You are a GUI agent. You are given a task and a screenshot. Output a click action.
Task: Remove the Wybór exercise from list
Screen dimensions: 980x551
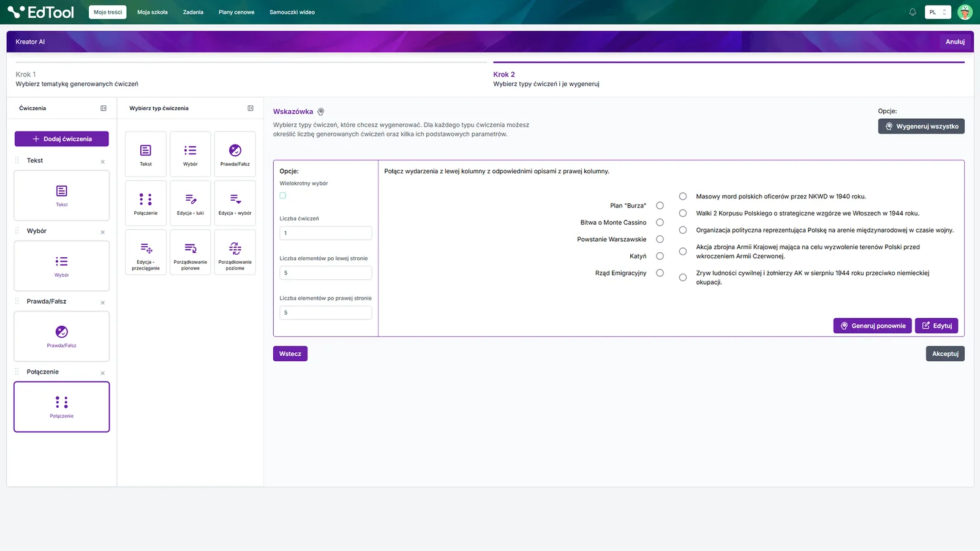(103, 232)
